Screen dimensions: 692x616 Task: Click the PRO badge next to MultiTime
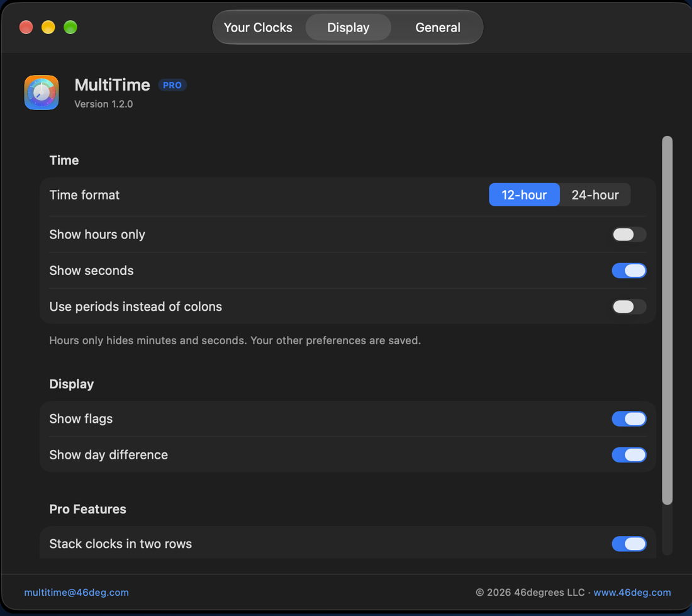click(x=172, y=85)
